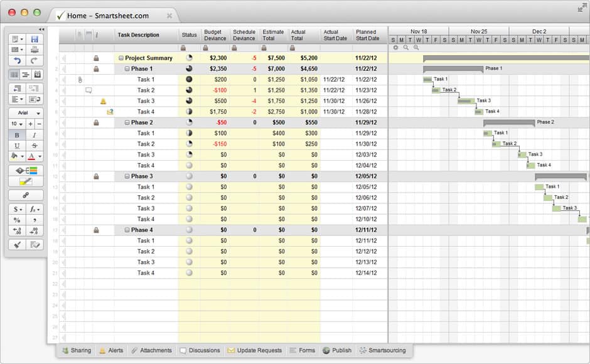Collapse the Project Summary row
The width and height of the screenshot is (590, 364).
click(x=121, y=58)
